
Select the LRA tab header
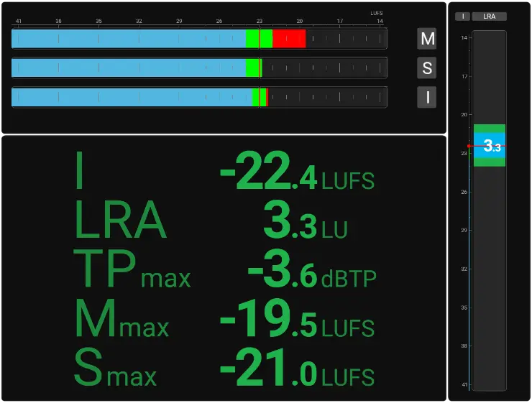490,17
